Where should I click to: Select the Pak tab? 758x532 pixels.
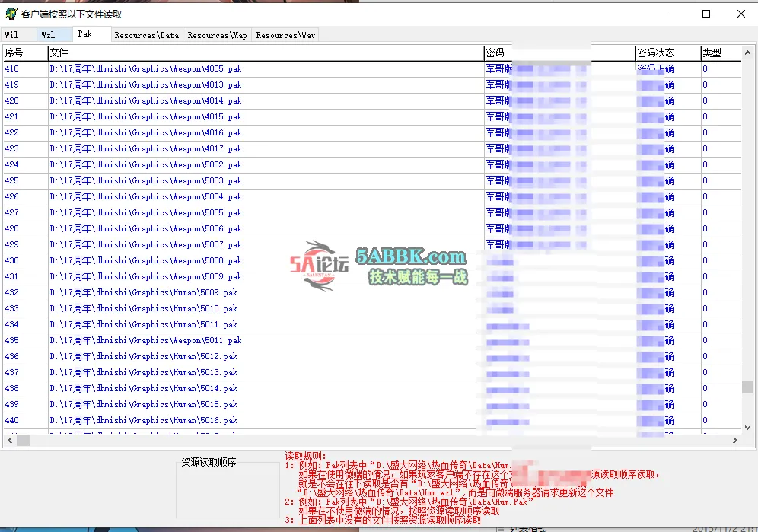click(x=92, y=33)
